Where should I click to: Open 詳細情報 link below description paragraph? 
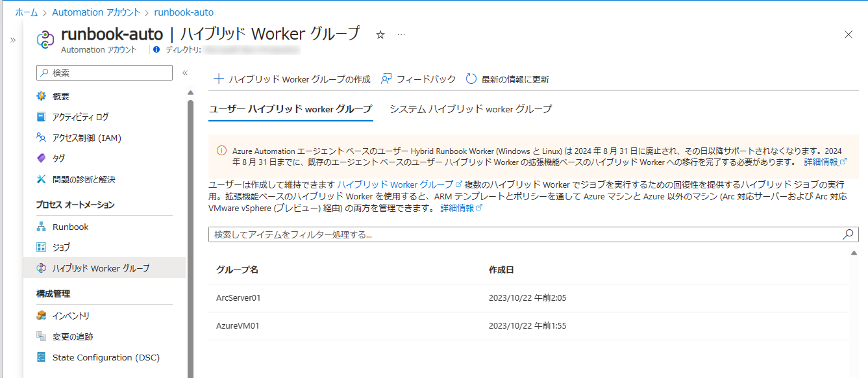click(462, 208)
